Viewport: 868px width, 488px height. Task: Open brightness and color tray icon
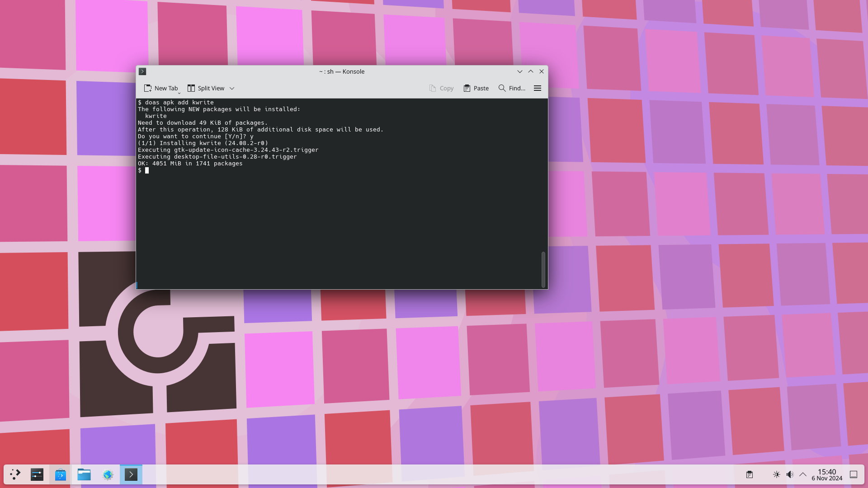point(777,474)
